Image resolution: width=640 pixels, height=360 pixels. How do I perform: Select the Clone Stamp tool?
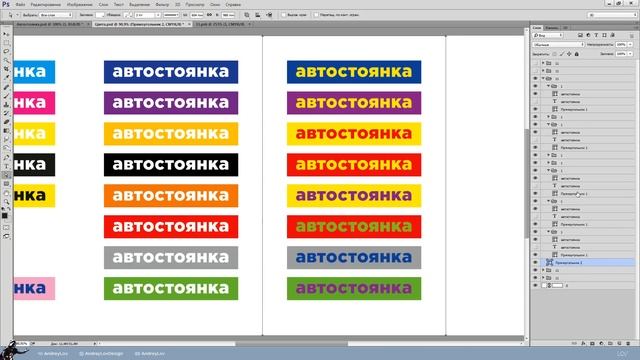pyautogui.click(x=6, y=104)
